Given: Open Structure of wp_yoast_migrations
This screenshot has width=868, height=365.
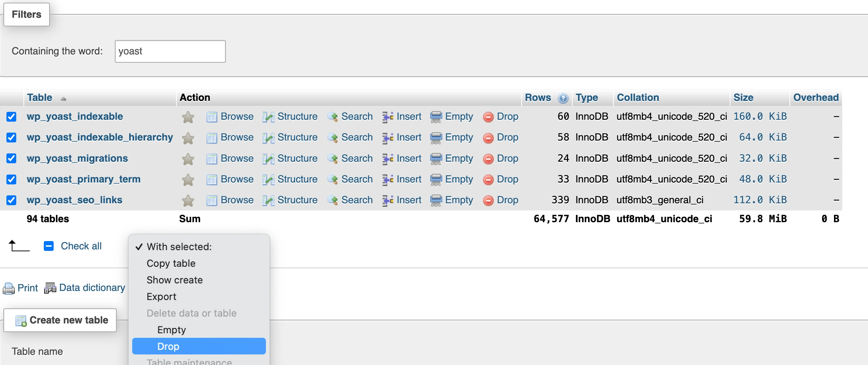Looking at the screenshot, I should (297, 158).
